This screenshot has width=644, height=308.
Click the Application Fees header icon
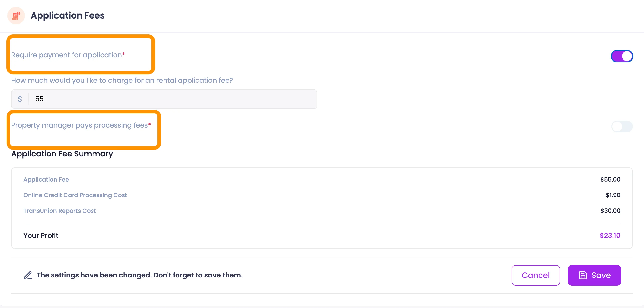(16, 16)
